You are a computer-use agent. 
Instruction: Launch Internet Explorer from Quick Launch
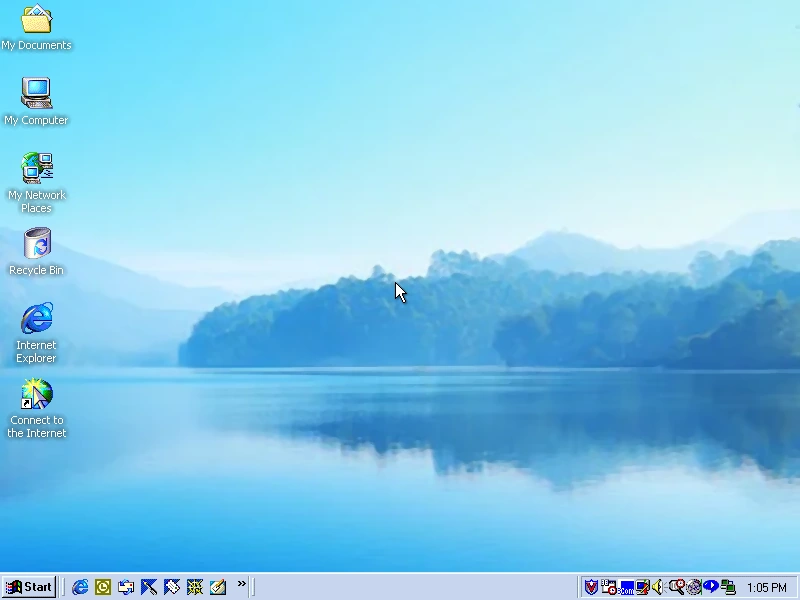coord(80,587)
